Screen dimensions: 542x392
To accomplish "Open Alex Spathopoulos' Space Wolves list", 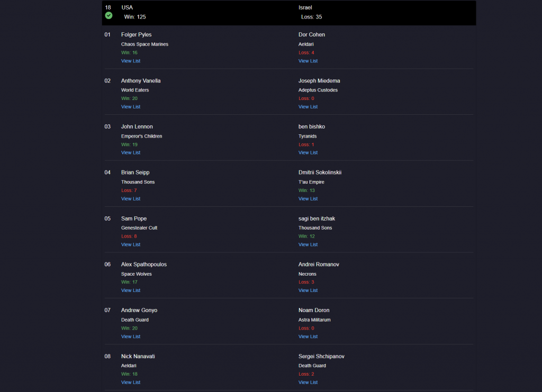I will click(x=131, y=290).
